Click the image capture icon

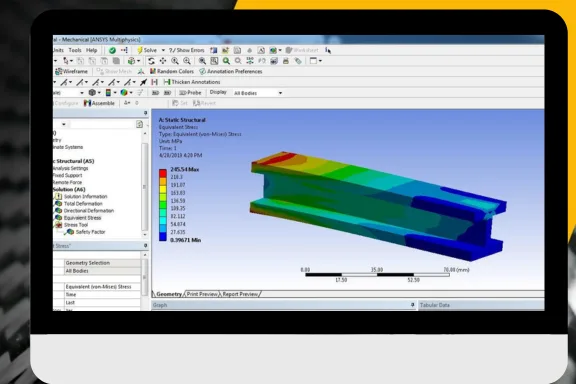tap(274, 61)
